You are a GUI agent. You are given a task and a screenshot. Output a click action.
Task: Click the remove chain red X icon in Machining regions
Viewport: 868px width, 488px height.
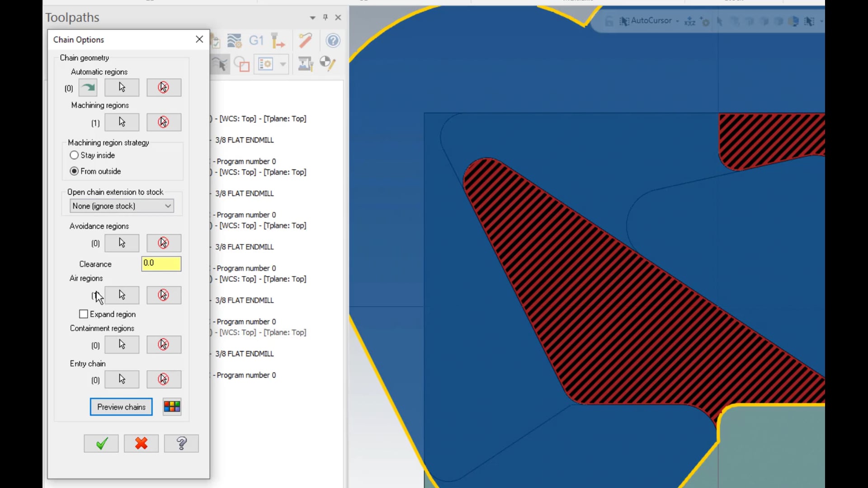[x=164, y=122]
